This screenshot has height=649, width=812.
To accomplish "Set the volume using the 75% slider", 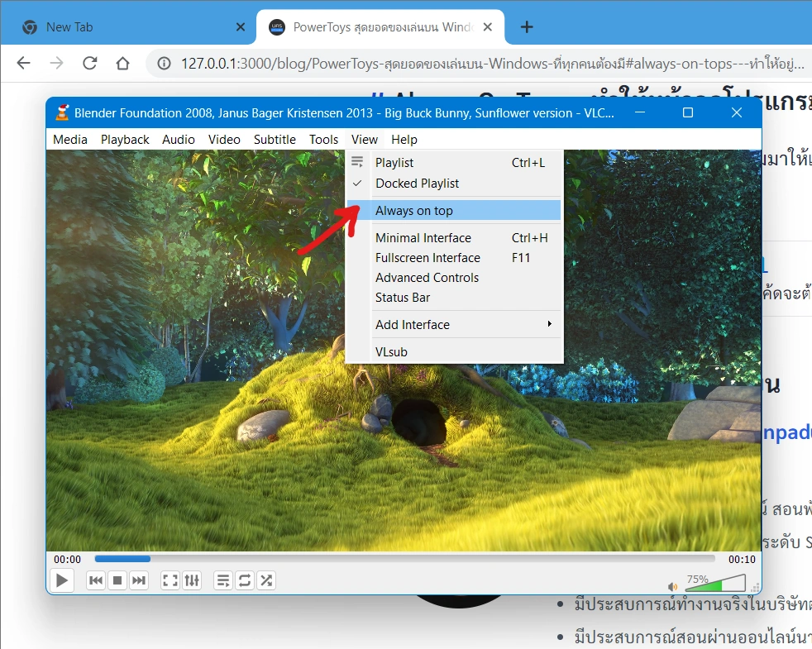I will (715, 583).
